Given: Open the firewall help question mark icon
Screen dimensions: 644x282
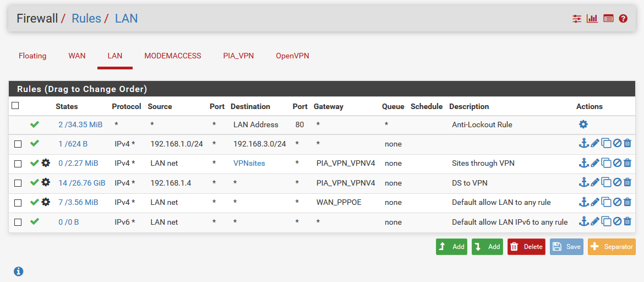Looking at the screenshot, I should (x=623, y=19).
